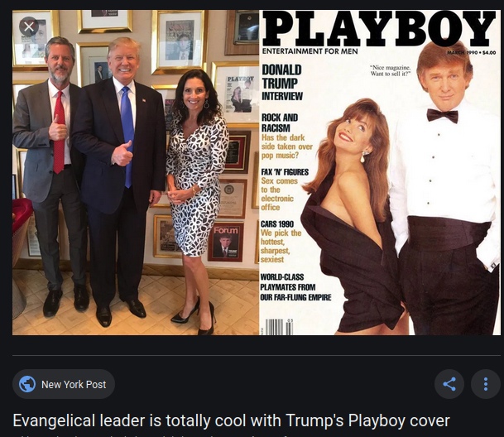Click the "MARCH 1990 $4.00" price text
The image size is (504, 437).
[471, 53]
